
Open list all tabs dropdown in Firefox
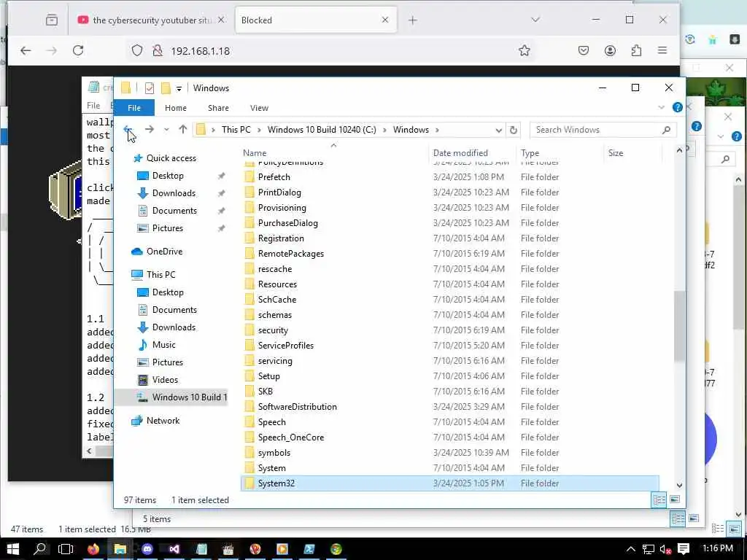point(535,20)
